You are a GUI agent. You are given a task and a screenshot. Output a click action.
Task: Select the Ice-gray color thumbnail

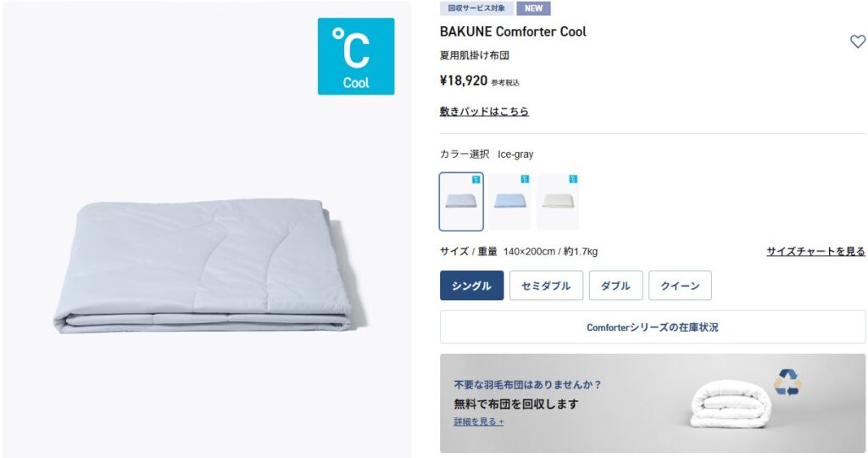click(461, 202)
